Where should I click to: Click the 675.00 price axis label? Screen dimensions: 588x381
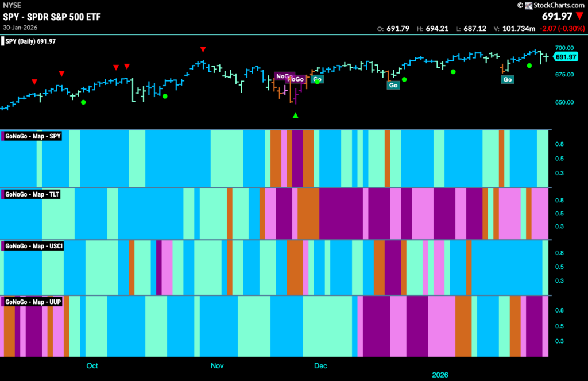click(564, 75)
